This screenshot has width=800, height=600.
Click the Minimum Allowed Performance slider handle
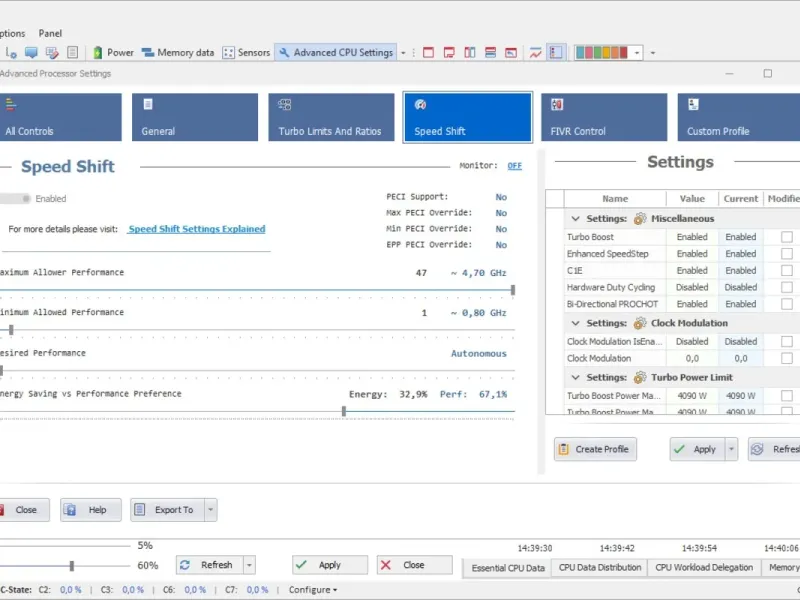[11, 330]
